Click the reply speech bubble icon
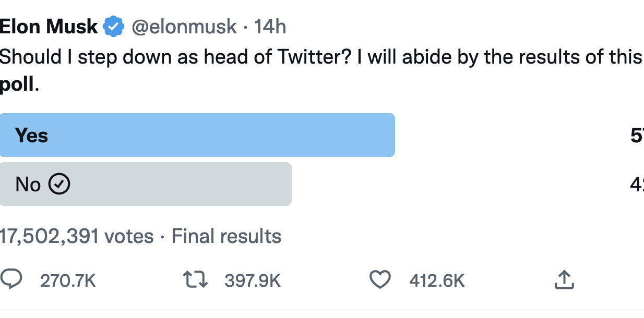 [11, 279]
